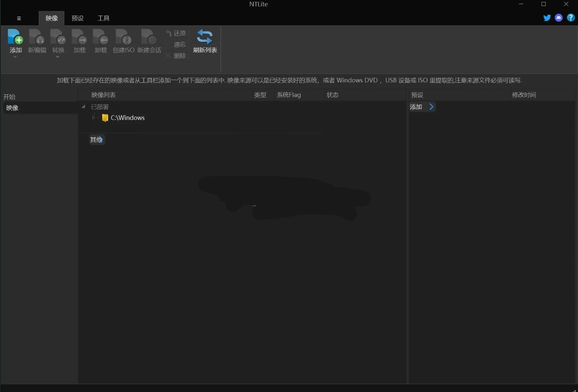Open the Discord icon in title bar
The image size is (578, 392).
(x=559, y=18)
